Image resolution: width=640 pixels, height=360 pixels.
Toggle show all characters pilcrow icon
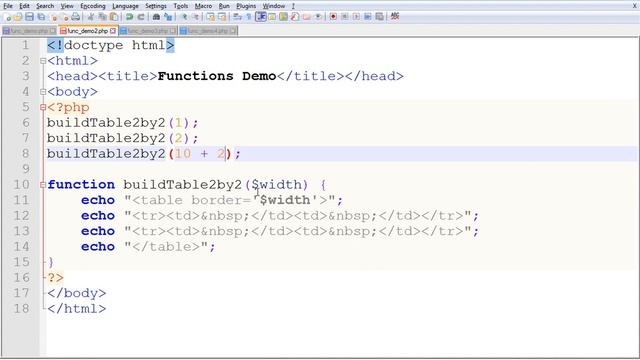click(249, 17)
